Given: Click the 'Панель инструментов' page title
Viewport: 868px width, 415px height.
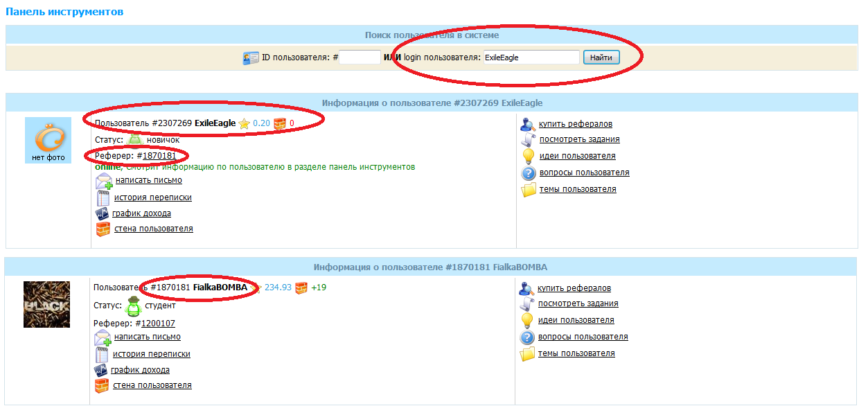Looking at the screenshot, I should (x=65, y=12).
